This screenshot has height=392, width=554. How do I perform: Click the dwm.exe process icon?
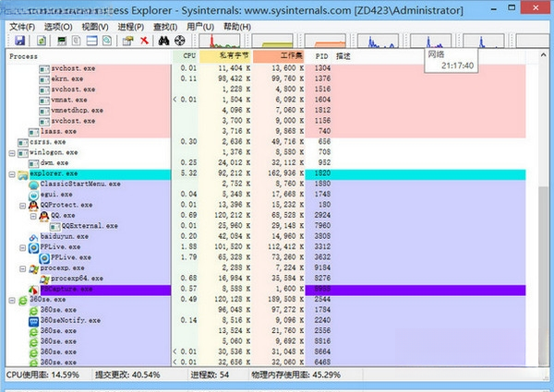point(33,163)
